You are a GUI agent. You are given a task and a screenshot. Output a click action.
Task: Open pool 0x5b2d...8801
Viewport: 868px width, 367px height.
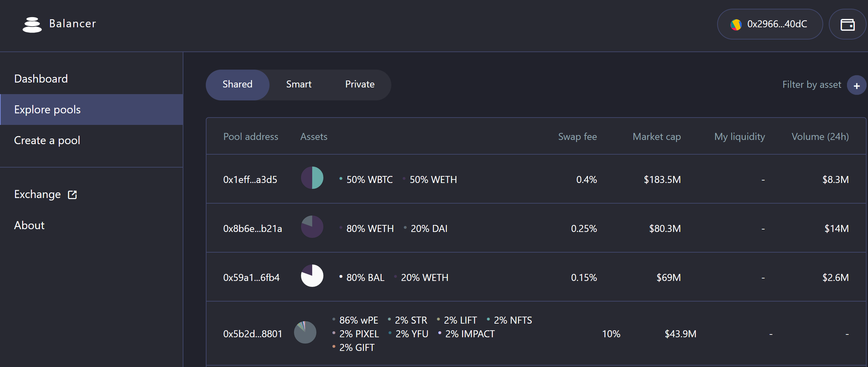tap(253, 334)
